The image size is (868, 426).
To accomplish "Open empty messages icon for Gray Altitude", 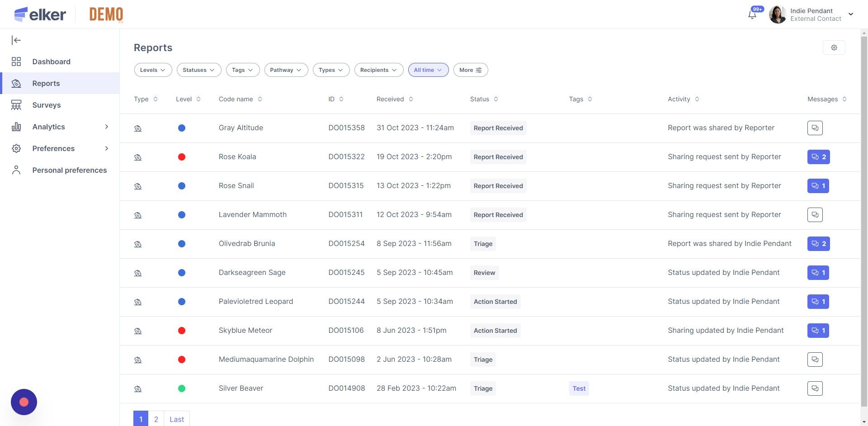I will coord(815,128).
